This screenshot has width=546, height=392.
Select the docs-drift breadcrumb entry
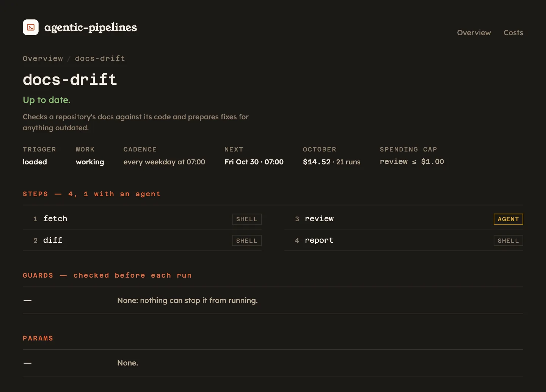[100, 58]
